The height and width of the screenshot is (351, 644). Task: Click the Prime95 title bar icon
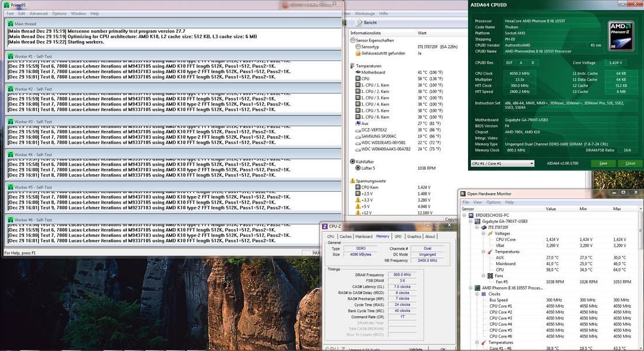pos(7,5)
